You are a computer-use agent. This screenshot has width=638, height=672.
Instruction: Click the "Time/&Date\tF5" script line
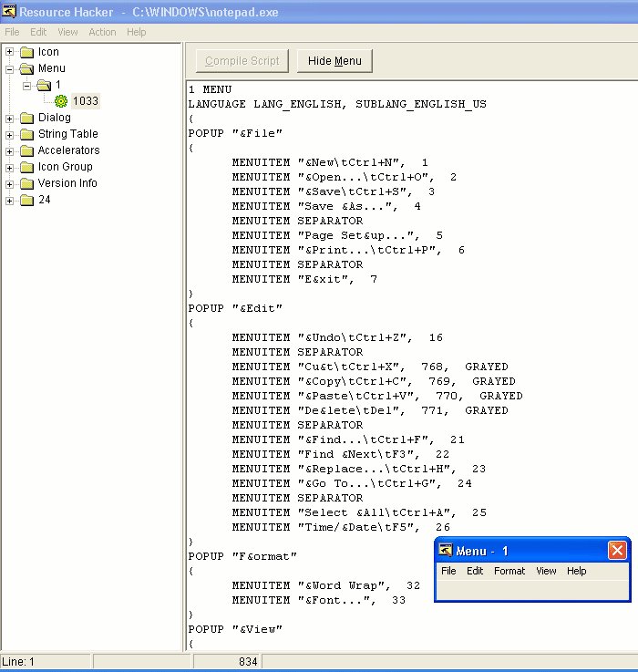(x=341, y=527)
